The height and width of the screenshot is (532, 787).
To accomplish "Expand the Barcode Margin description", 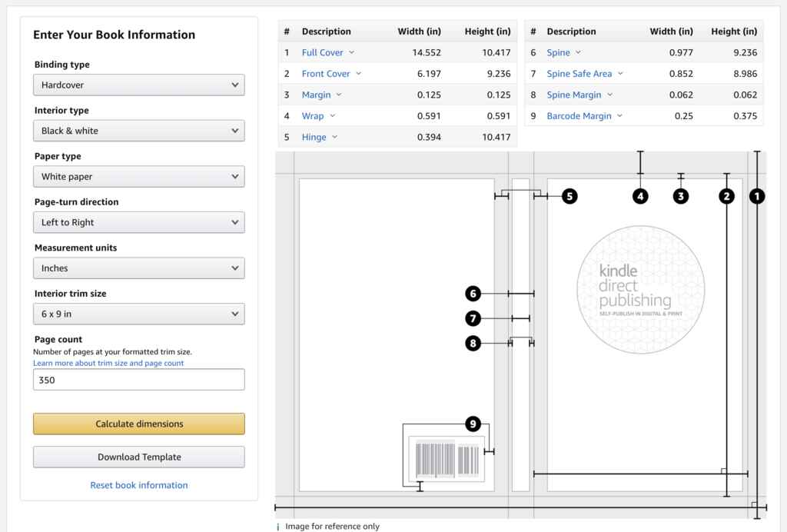I will 584,116.
